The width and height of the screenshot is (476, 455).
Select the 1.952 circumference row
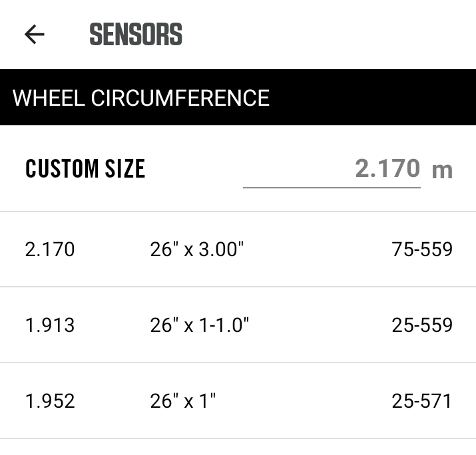click(x=238, y=401)
